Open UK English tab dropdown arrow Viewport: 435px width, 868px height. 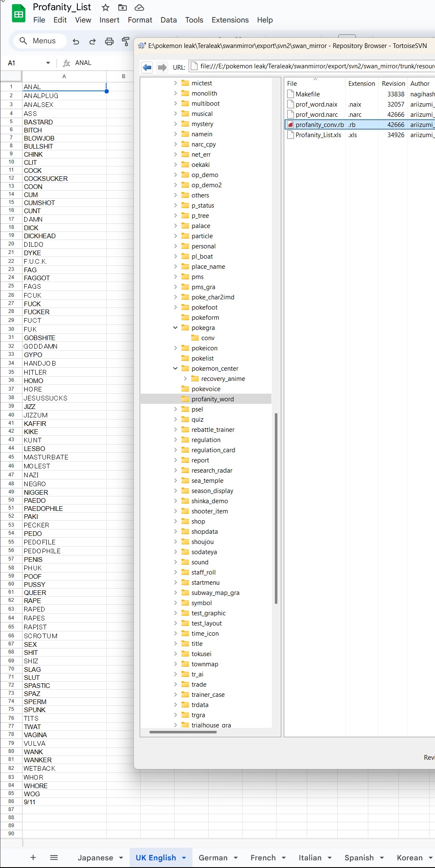coord(184,858)
